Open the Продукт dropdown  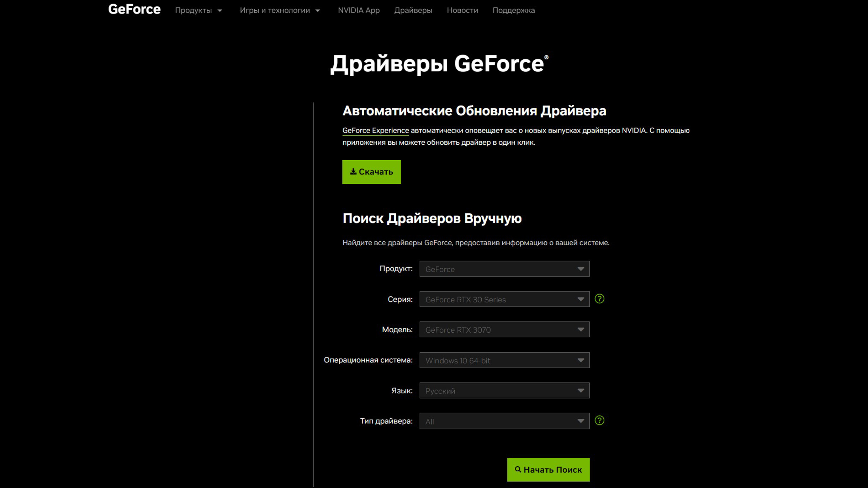point(504,269)
